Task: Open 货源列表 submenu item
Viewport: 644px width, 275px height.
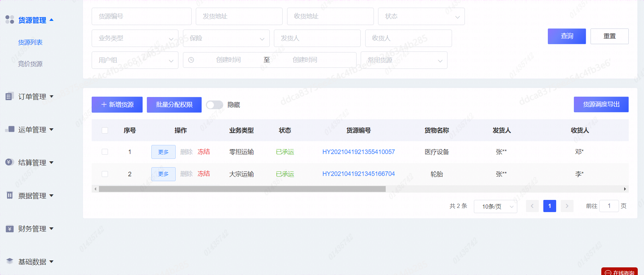Action: (30, 42)
